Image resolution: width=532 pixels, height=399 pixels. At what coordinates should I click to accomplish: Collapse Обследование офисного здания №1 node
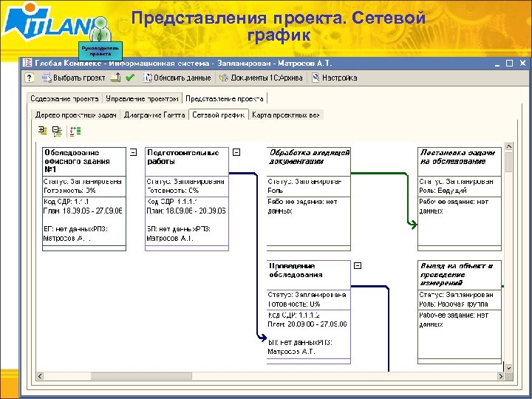click(133, 152)
